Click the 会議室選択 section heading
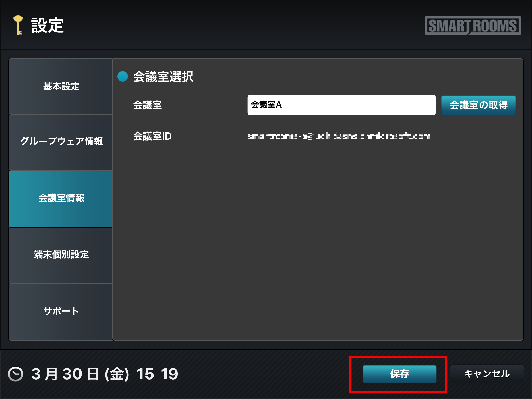The width and height of the screenshot is (532, 399). coord(163,77)
